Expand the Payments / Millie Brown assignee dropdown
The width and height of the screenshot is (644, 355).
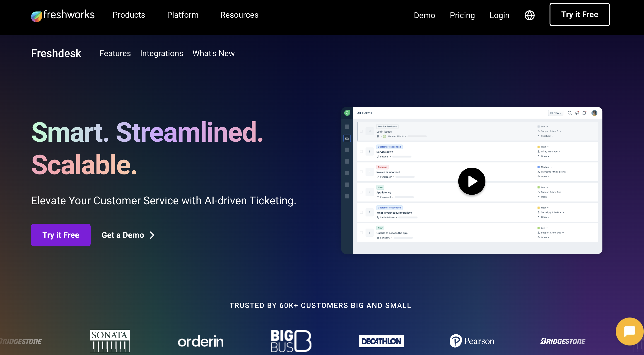pyautogui.click(x=553, y=172)
